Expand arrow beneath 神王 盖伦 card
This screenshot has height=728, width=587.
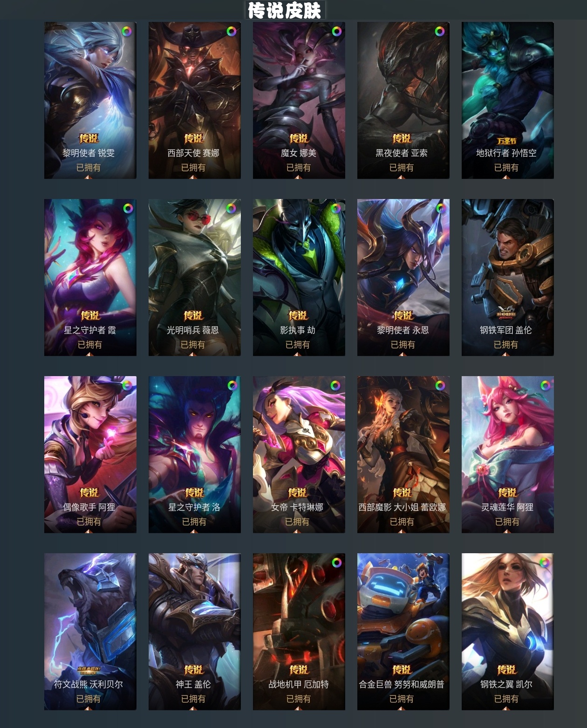(x=193, y=708)
